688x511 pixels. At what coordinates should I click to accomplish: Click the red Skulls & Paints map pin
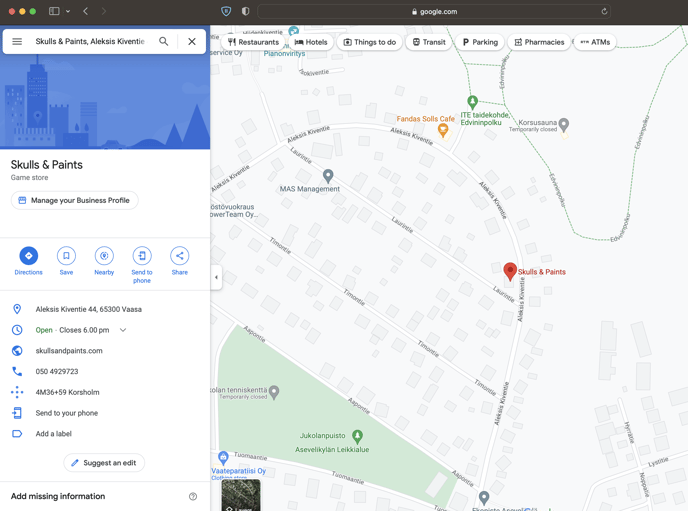(x=510, y=272)
